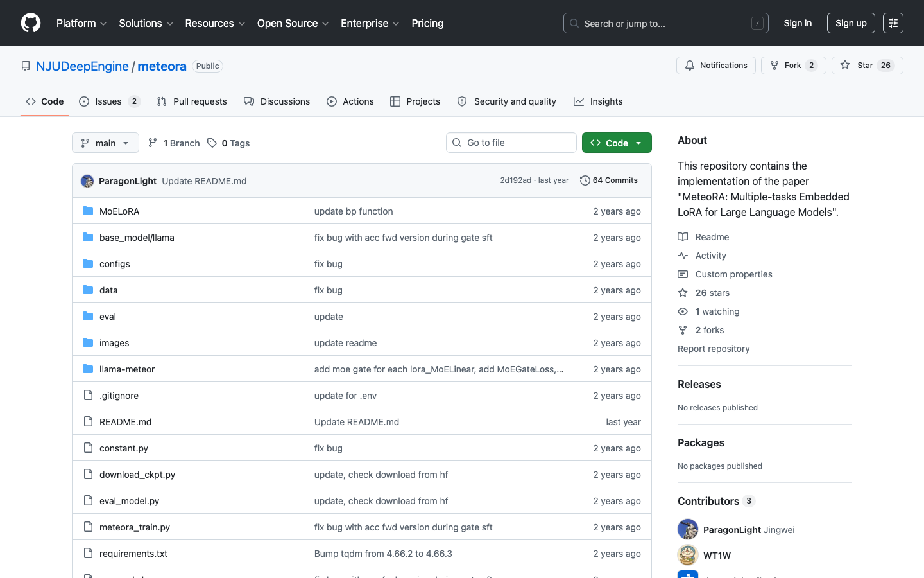This screenshot has width=924, height=578.
Task: Click the Search or jump to field
Action: tap(666, 23)
